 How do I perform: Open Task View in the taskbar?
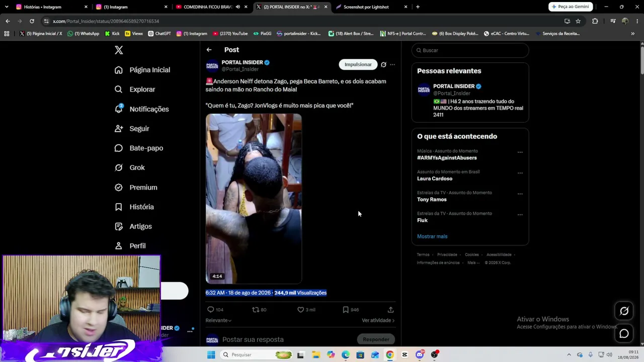300,354
